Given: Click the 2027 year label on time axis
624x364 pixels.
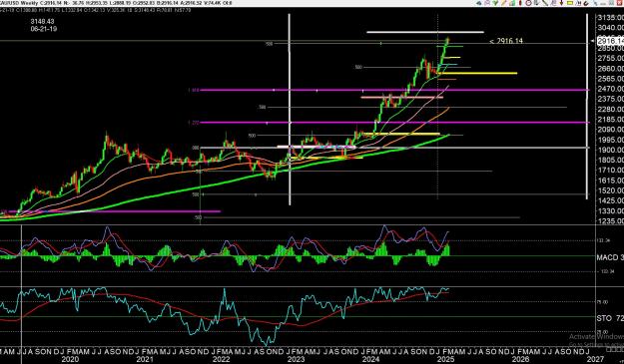Looking at the screenshot, I should (x=595, y=359).
